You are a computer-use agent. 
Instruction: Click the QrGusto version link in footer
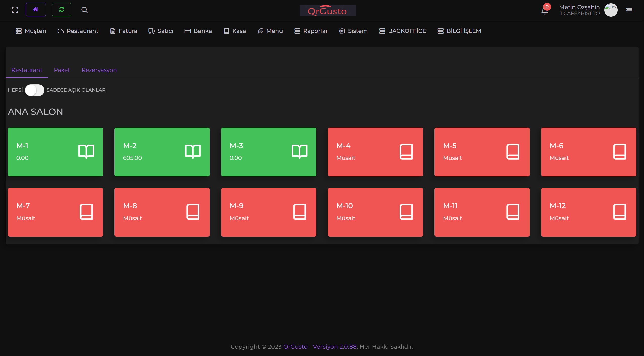(x=320, y=347)
